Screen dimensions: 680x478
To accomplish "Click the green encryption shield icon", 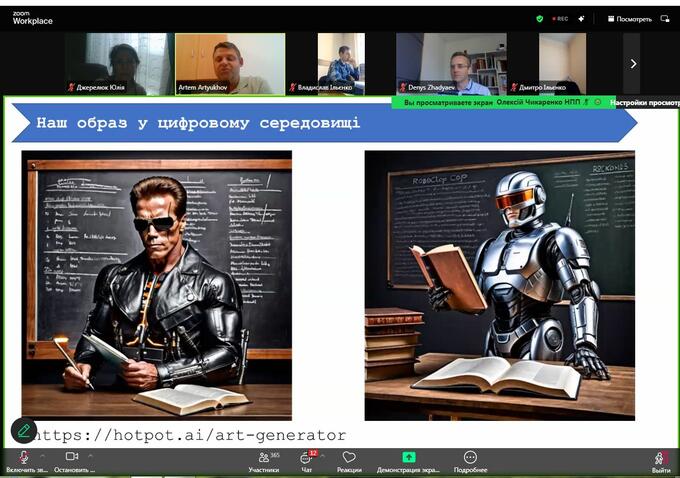I will tap(540, 18).
